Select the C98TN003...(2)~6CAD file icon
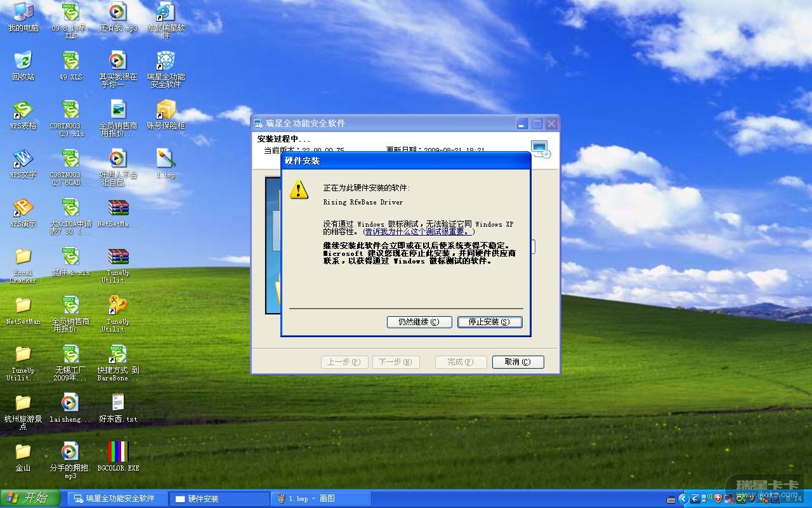Screen dimensions: 812x508 click(70, 168)
